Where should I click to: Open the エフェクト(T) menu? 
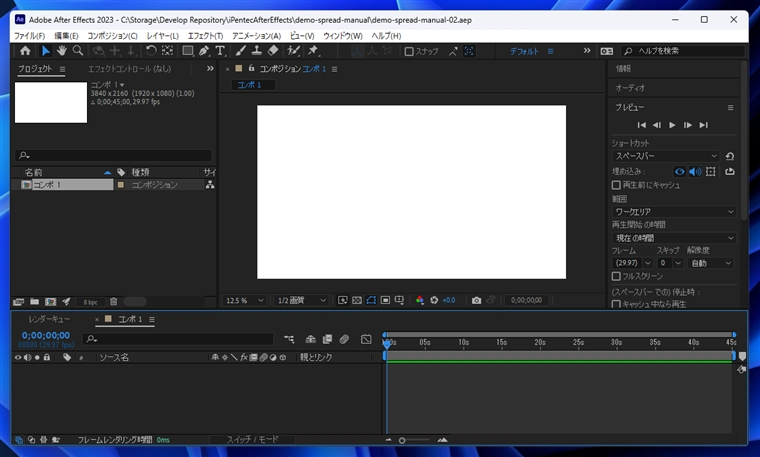pos(206,36)
